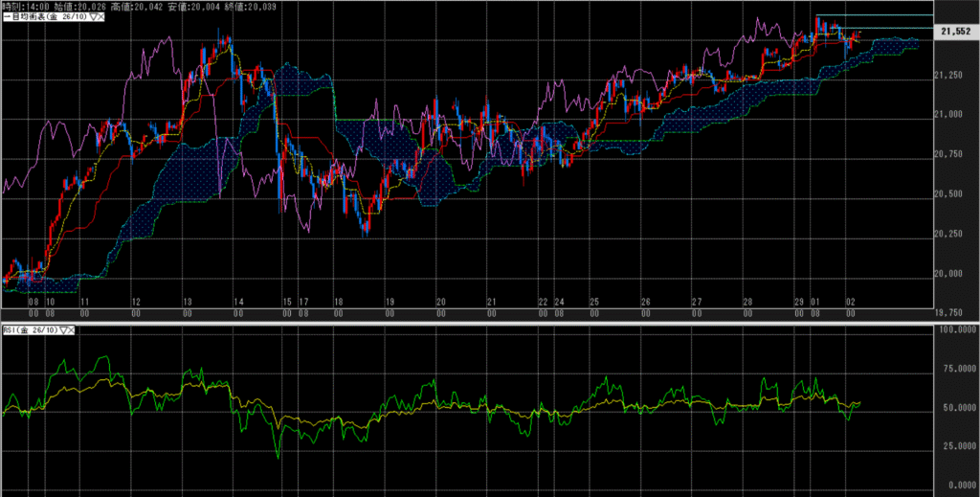
Task: Click the 25.0000 RSI scale label
Action: [x=956, y=445]
